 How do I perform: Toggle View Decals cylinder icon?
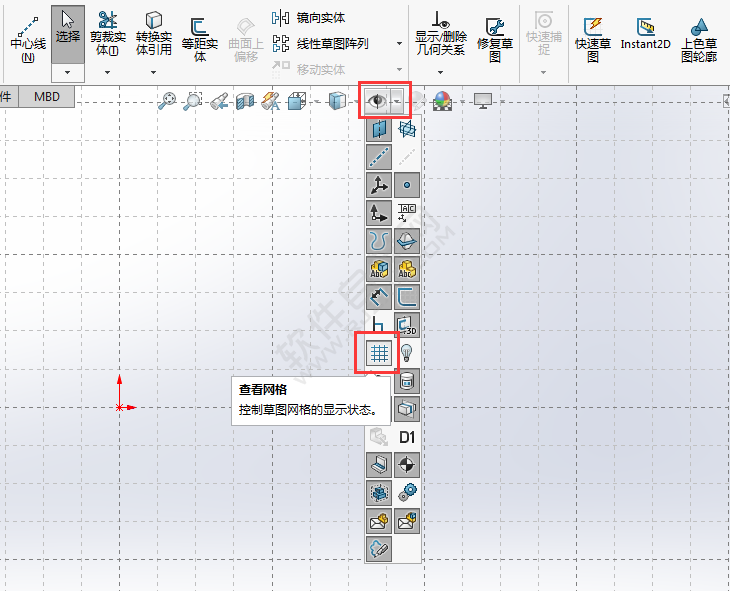click(407, 381)
